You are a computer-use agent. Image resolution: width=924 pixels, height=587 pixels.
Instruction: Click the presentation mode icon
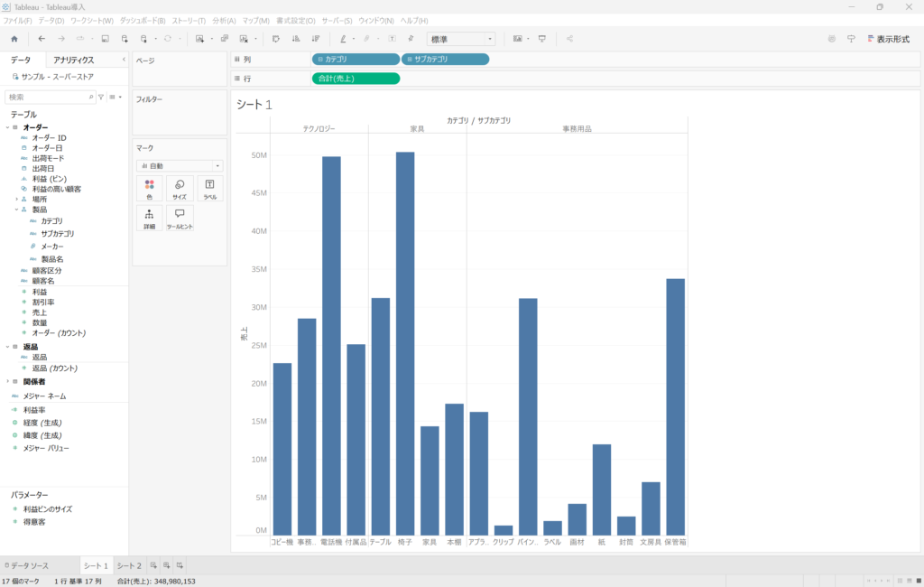click(x=542, y=39)
